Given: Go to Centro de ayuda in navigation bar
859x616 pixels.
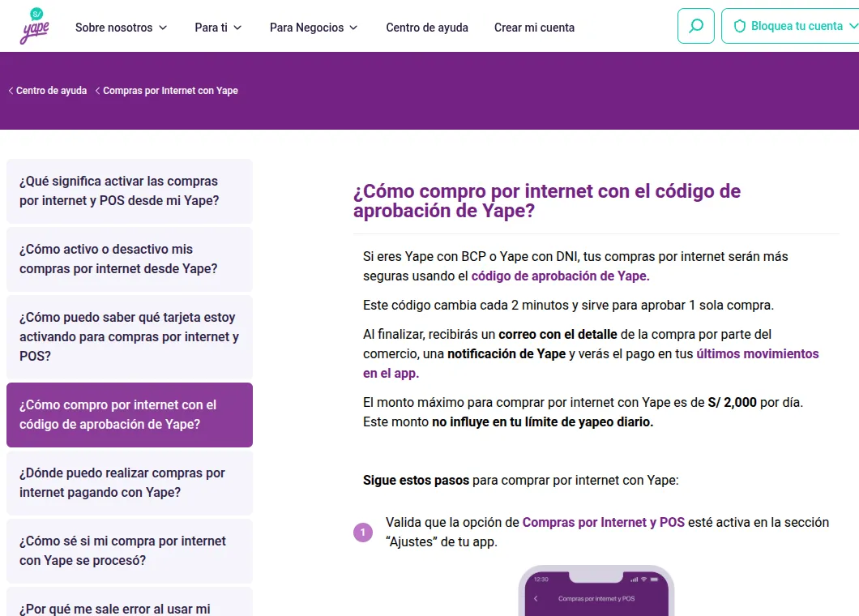Looking at the screenshot, I should pyautogui.click(x=427, y=28).
